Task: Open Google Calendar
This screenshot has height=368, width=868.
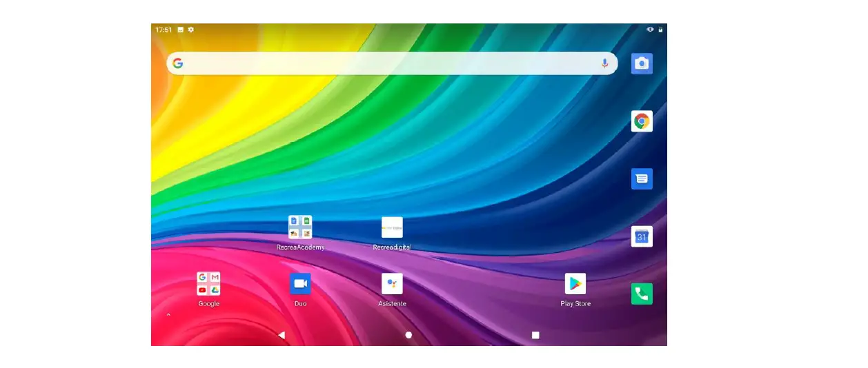Action: (x=642, y=236)
